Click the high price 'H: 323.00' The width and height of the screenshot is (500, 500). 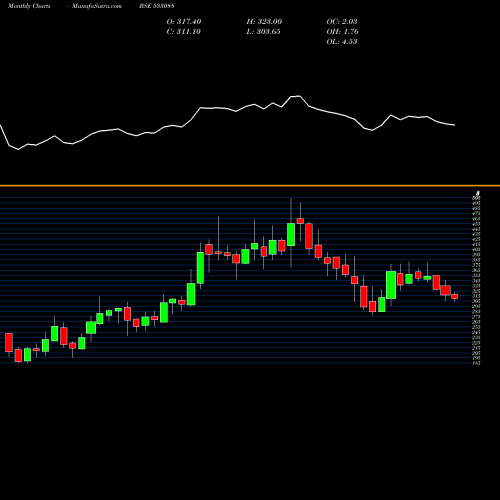click(264, 22)
